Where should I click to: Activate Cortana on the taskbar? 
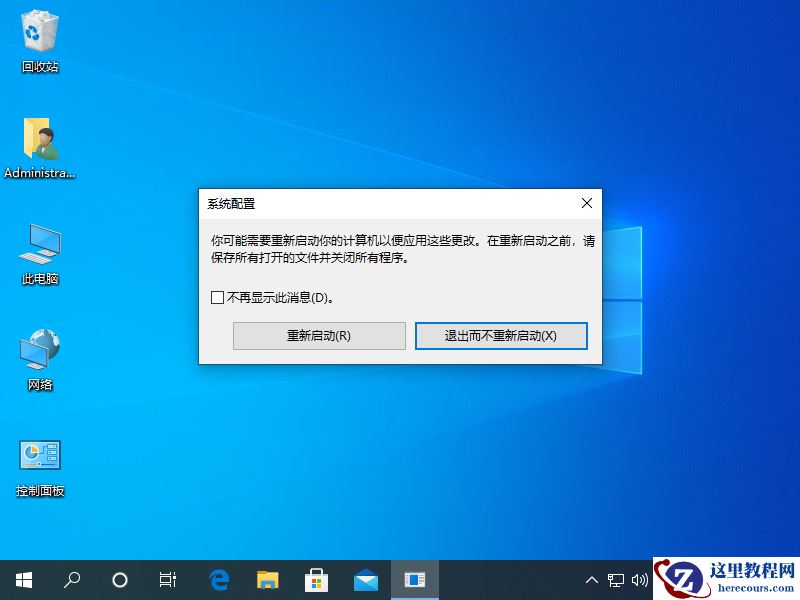119,579
